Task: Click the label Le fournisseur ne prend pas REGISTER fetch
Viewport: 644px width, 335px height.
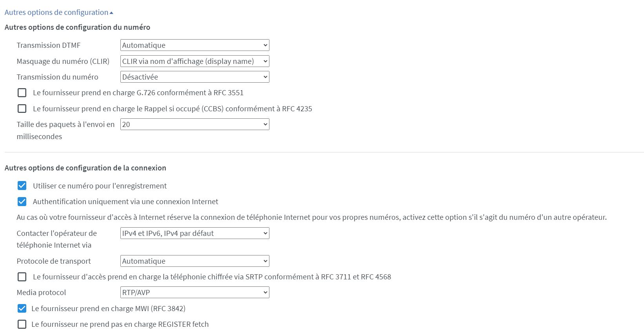Action: pos(120,324)
